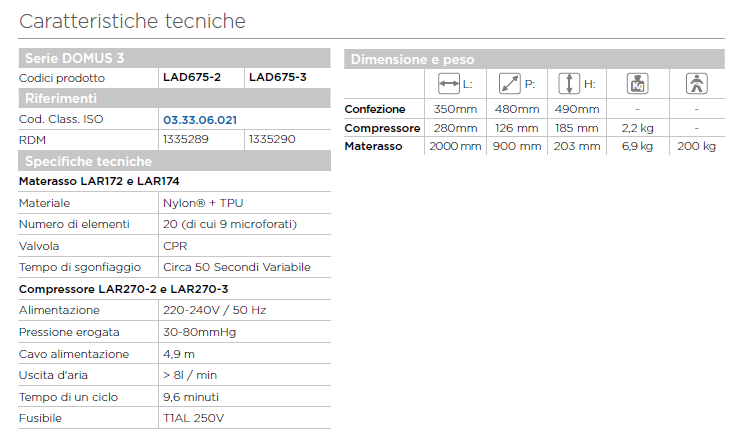Screen dimensions: 741x444
Task: Click the Specifiche tecniche section header
Action: pyautogui.click(x=89, y=161)
